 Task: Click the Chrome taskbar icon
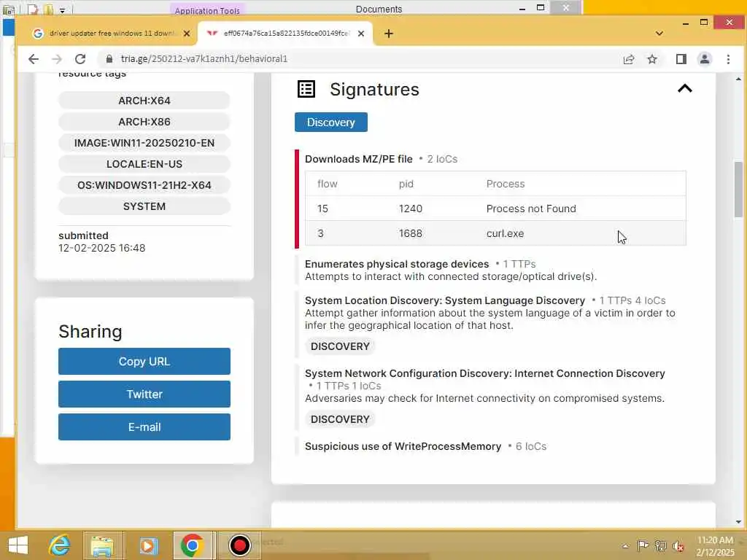click(193, 545)
